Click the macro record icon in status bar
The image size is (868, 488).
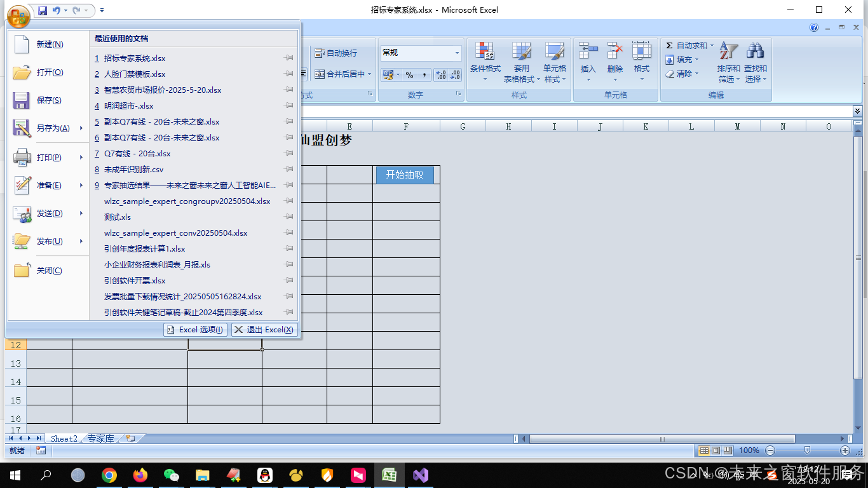click(41, 451)
